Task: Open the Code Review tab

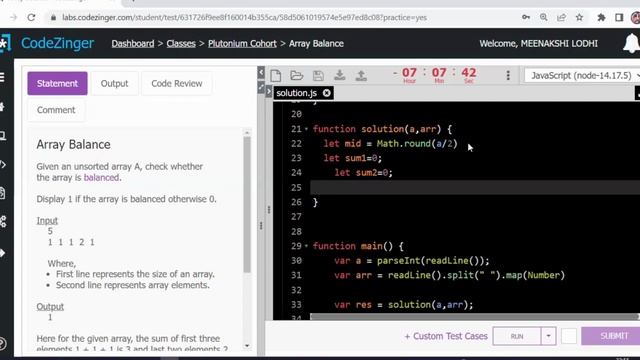Action: (x=177, y=83)
